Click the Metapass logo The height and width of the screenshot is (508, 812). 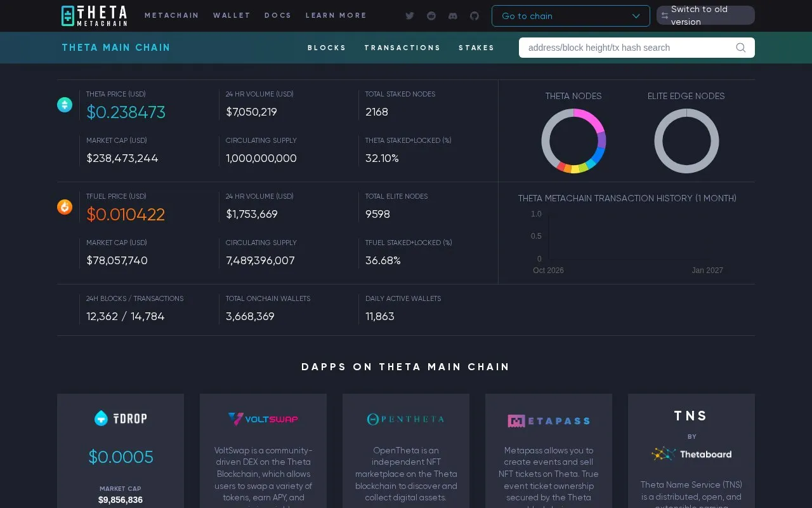pos(549,420)
